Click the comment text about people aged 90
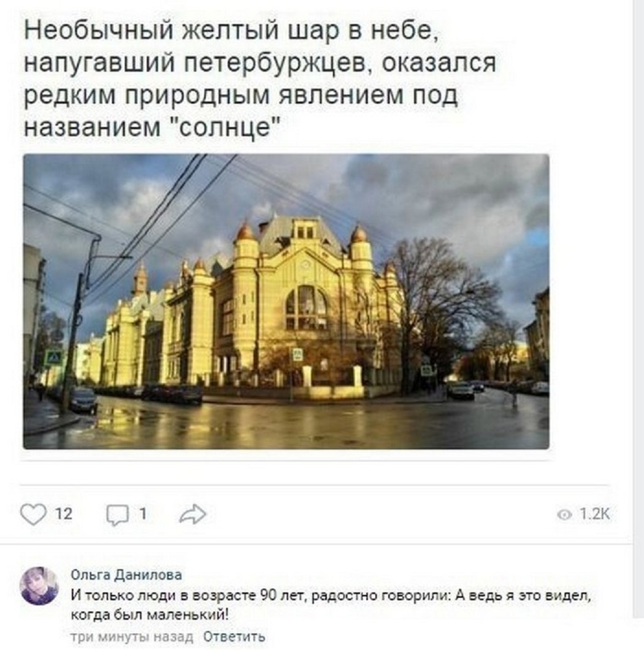644x650 pixels. click(331, 605)
